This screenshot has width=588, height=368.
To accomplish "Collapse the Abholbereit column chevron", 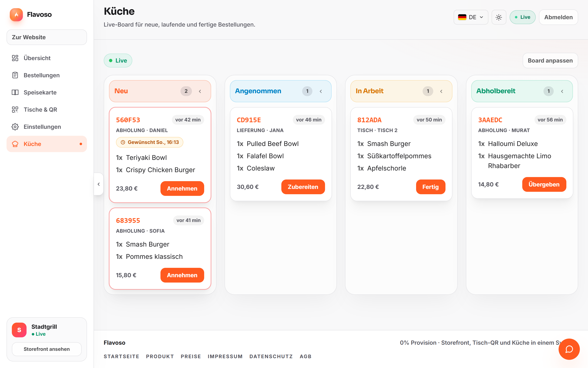I will click(x=562, y=91).
